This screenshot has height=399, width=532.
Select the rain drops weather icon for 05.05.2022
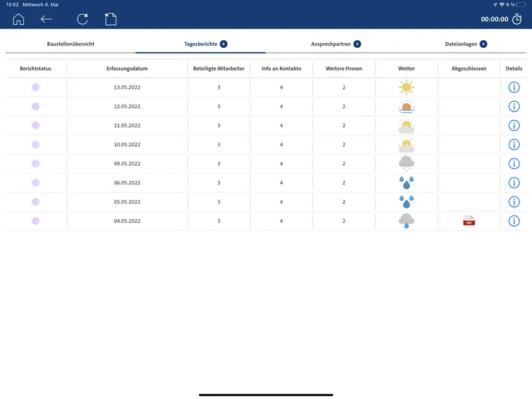[407, 202]
